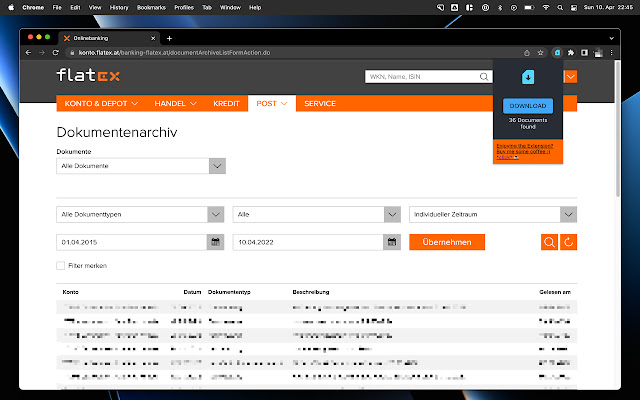This screenshot has height=400, width=640.
Task: Click the Übernehmen button
Action: 447,242
